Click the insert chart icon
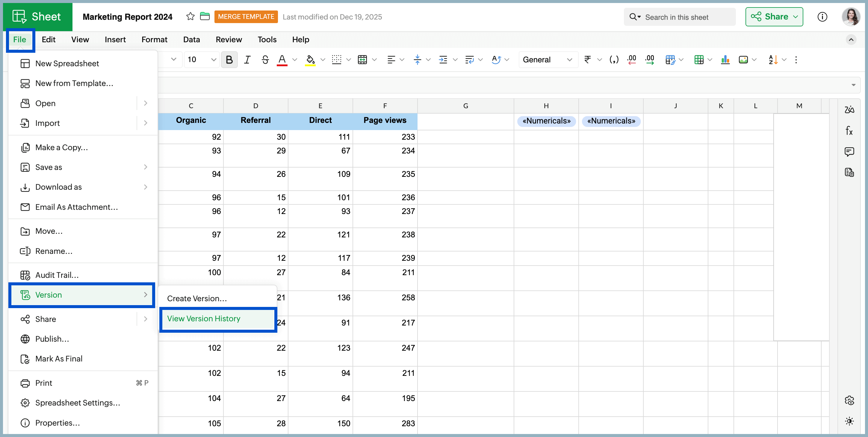Image resolution: width=868 pixels, height=437 pixels. (725, 60)
